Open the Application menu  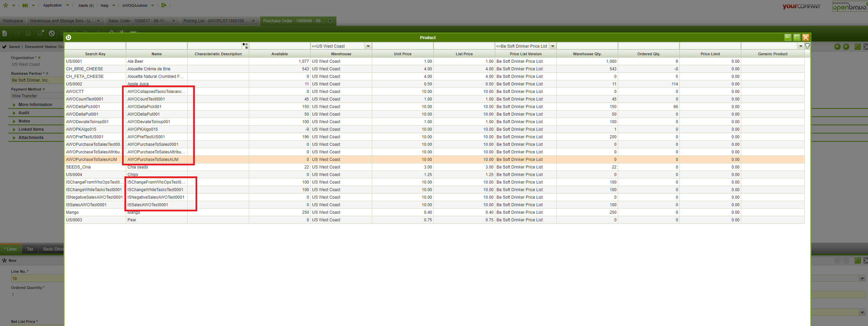coord(53,5)
